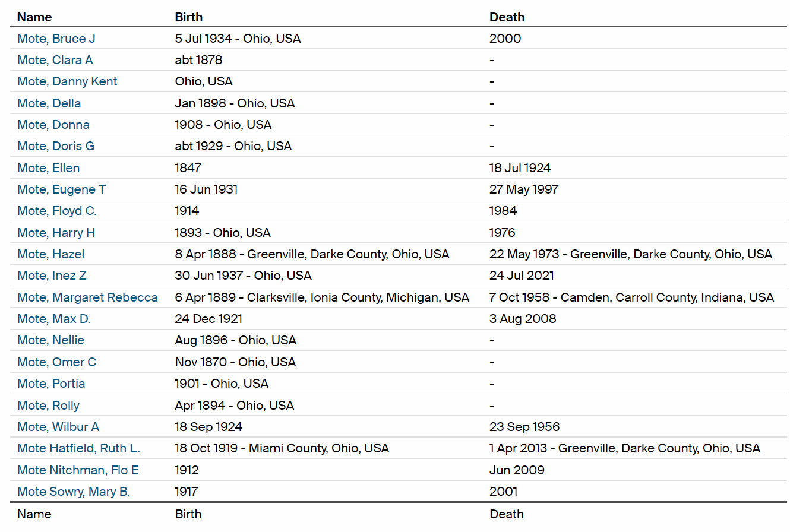Select the Mote Nitchman, Flo E link
Viewport: 790px width, 532px height.
[78, 470]
